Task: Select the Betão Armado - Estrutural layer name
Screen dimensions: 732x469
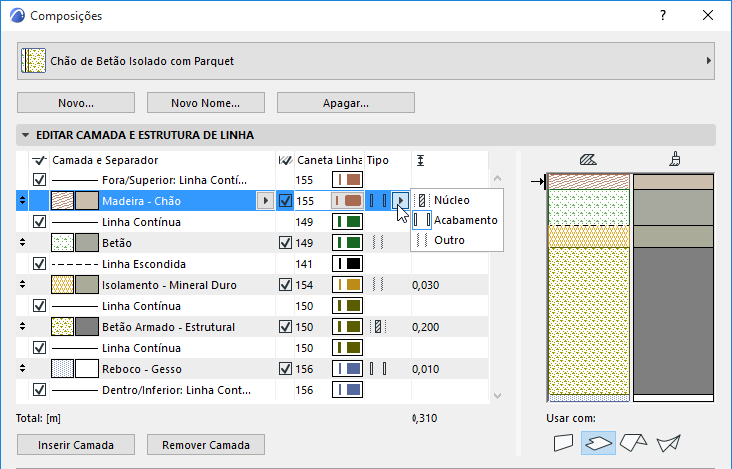Action: coord(169,327)
